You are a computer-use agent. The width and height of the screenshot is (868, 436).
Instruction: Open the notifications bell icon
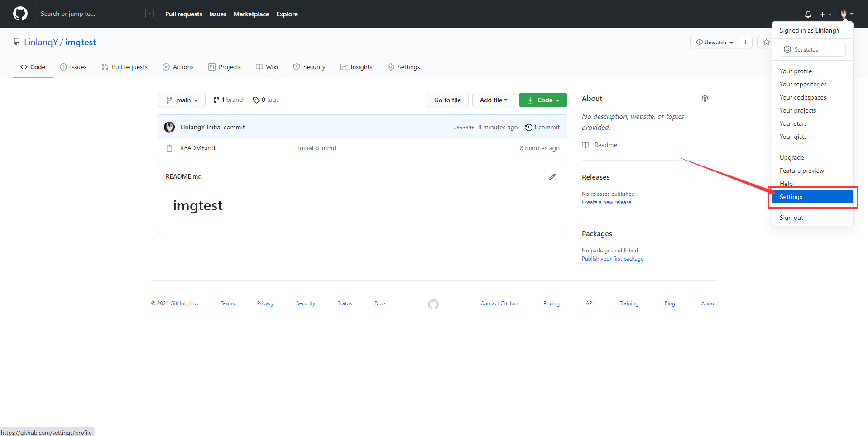pos(808,14)
